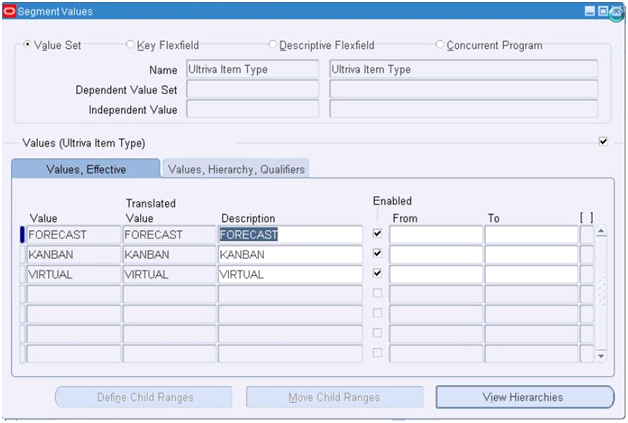Click the KANBAN Translated Value cell
The width and height of the screenshot is (628, 423).
[169, 255]
